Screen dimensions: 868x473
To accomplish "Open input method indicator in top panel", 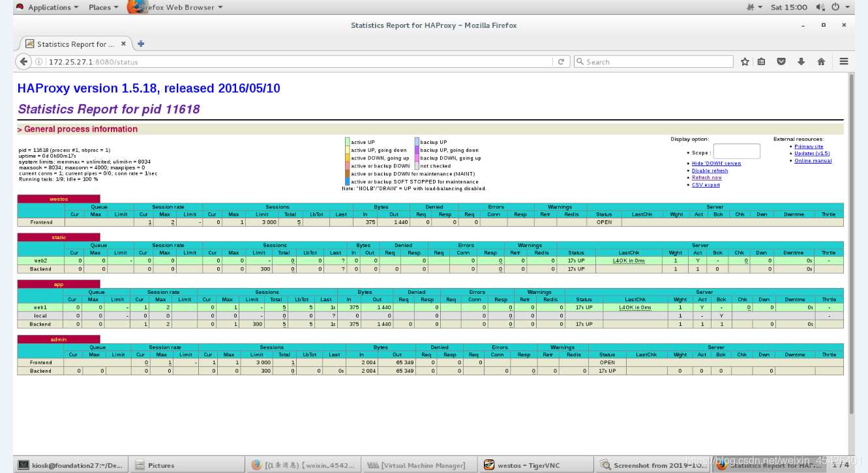I will 755,7.
